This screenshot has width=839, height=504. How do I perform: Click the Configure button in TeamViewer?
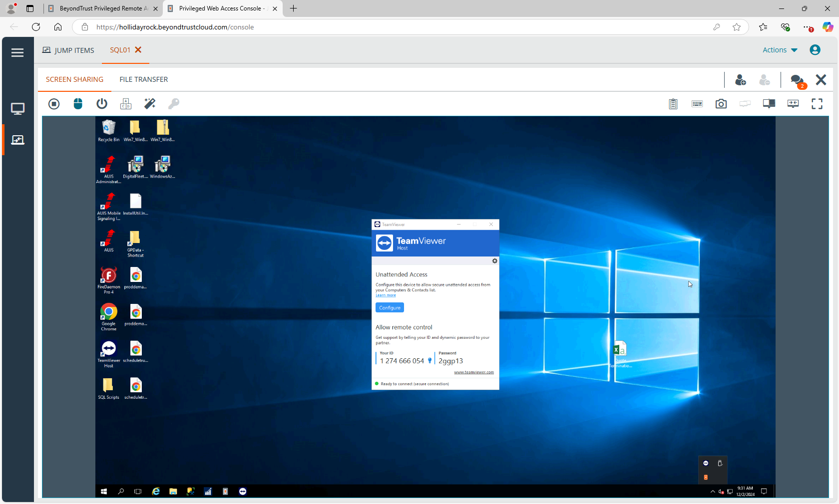390,308
